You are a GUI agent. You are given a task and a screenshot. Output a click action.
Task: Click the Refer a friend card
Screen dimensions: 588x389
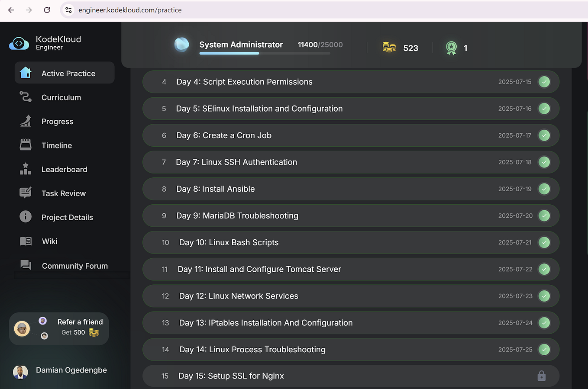click(x=58, y=328)
